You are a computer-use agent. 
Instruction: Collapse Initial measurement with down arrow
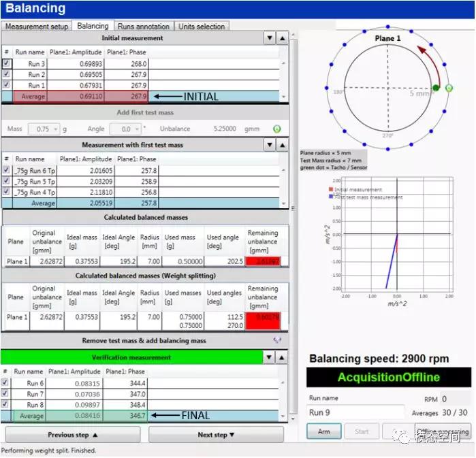click(x=270, y=39)
